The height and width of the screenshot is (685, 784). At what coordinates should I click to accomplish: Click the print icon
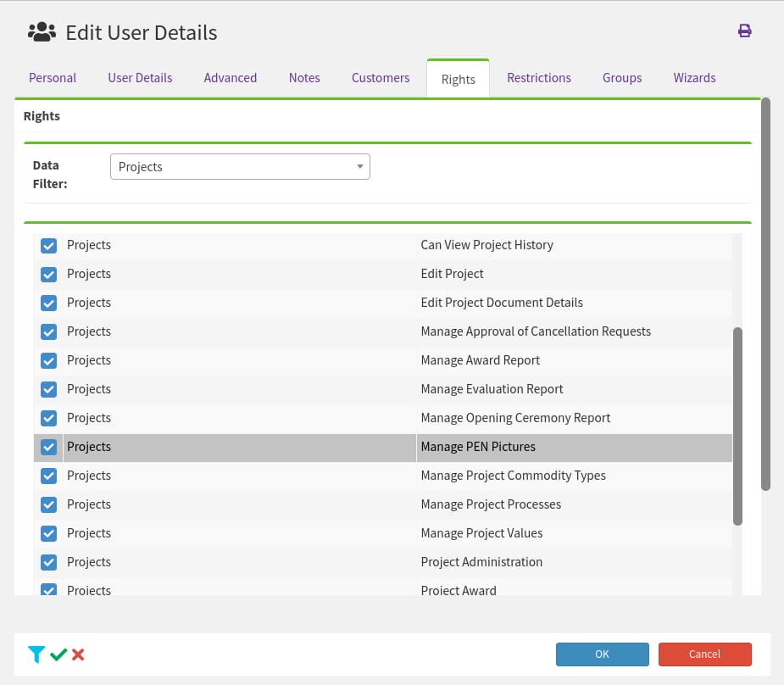[744, 31]
